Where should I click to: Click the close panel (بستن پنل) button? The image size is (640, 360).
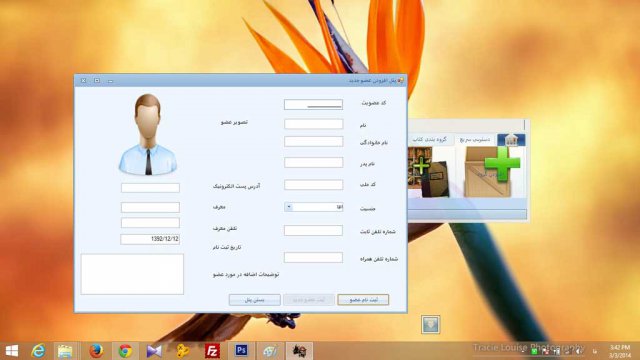pos(255,300)
